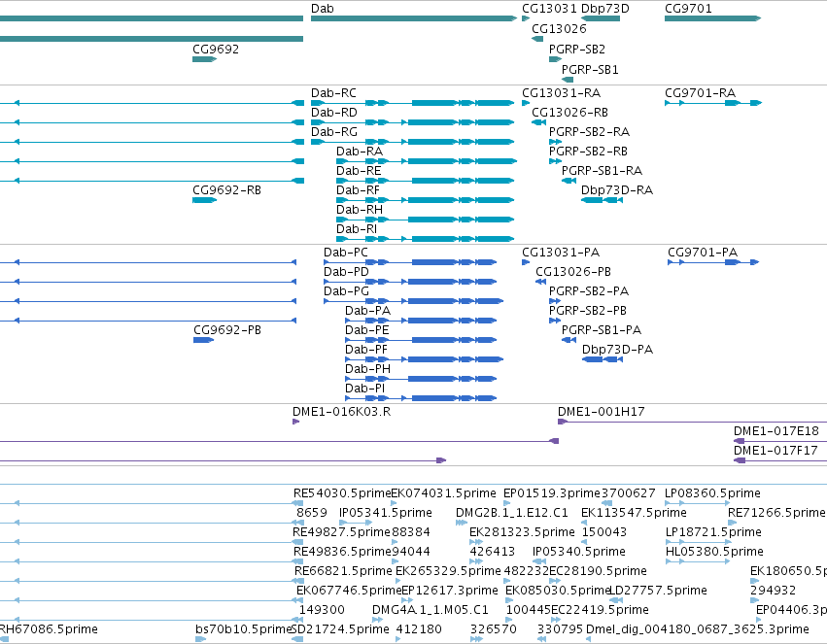Image resolution: width=827 pixels, height=644 pixels.
Task: Select the LD27757.5prime EST label
Action: 658,591
